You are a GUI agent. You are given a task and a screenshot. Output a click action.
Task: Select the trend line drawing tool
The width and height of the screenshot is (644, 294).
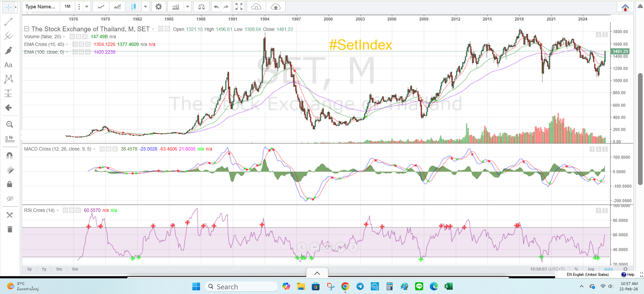[x=8, y=22]
